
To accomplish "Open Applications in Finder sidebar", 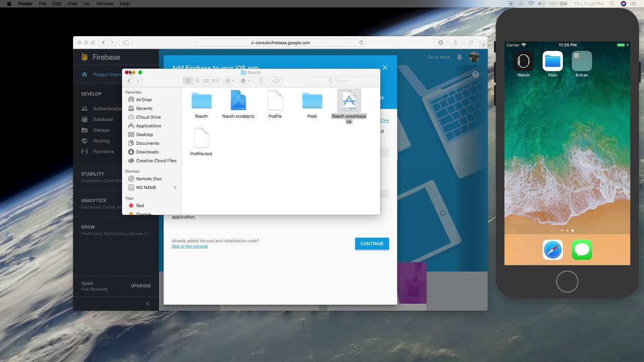I will click(x=148, y=126).
